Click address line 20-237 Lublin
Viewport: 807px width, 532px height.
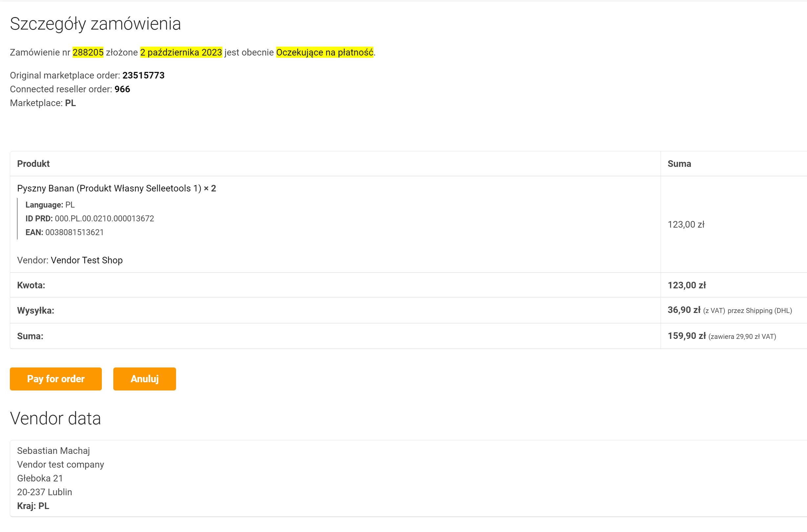pos(44,492)
